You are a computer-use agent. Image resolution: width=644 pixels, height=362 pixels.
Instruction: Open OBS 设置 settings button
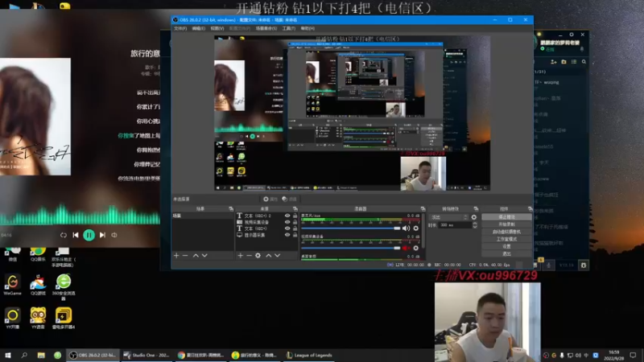506,246
